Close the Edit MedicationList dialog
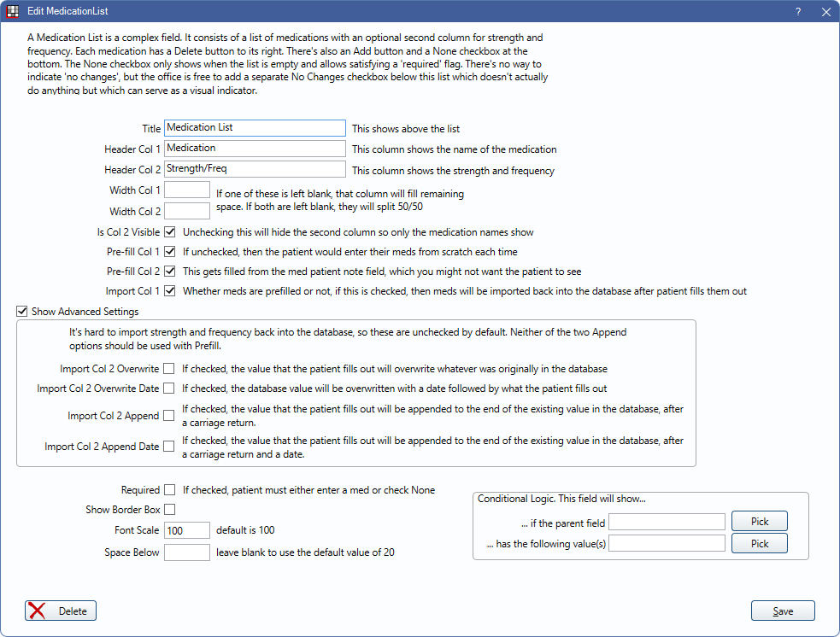This screenshot has height=637, width=840. (x=825, y=12)
